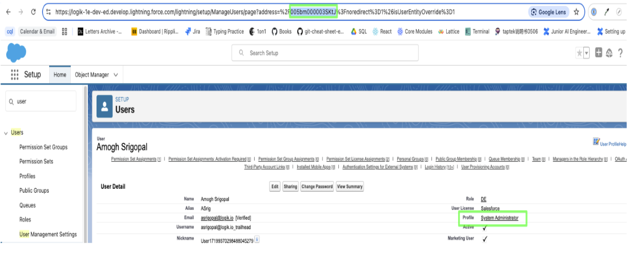Open the git-cheat-sheet bookmark
The image size is (644, 258).
(x=320, y=31)
